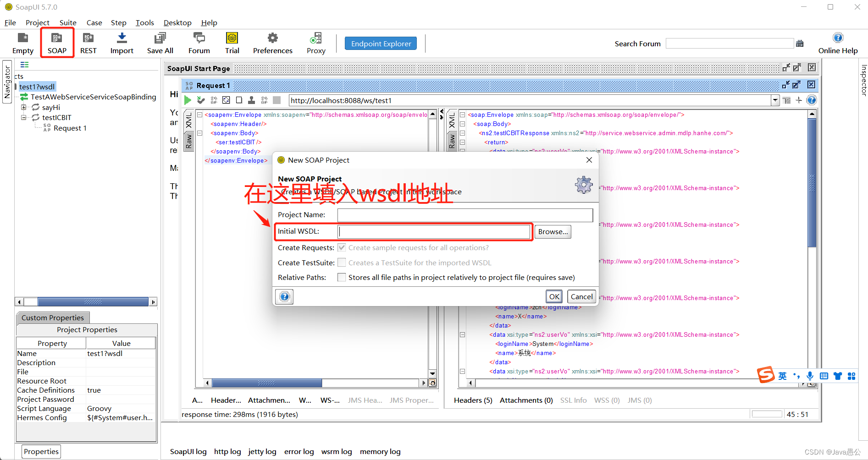Collapse the data node containing loginName System
The height and width of the screenshot is (460, 868).
click(463, 334)
